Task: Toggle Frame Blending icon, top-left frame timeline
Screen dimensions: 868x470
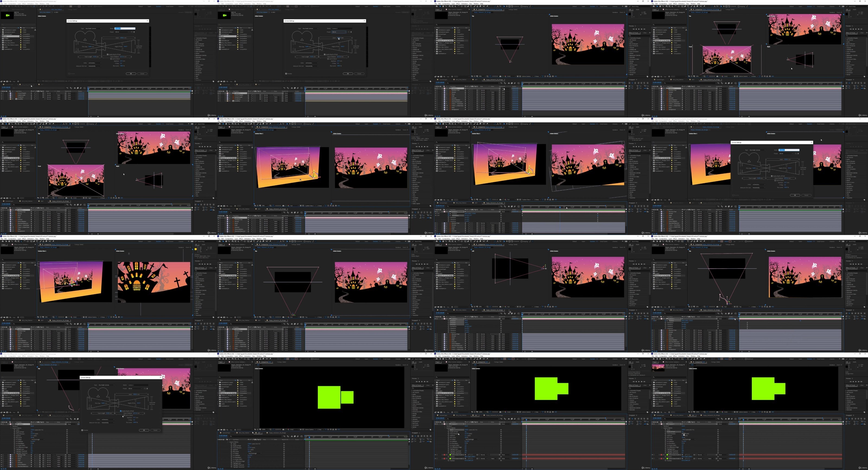Action: (78, 88)
